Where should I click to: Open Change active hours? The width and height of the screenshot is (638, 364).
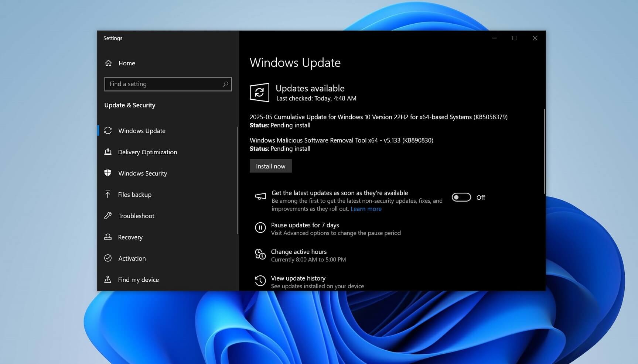point(298,251)
